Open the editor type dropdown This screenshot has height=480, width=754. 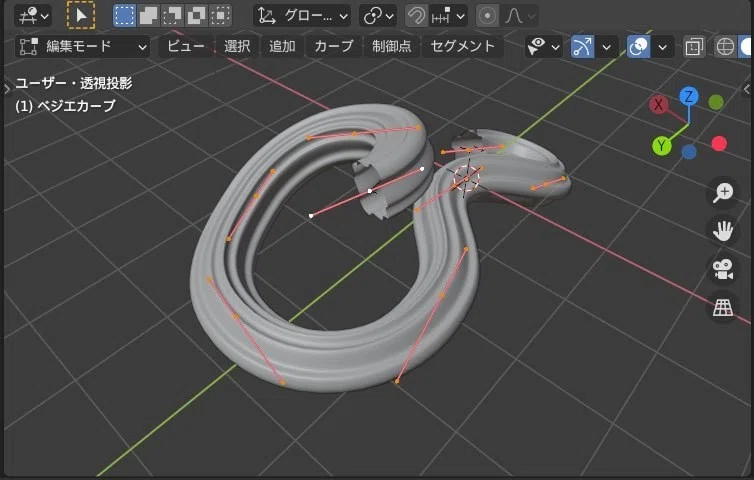pyautogui.click(x=33, y=16)
